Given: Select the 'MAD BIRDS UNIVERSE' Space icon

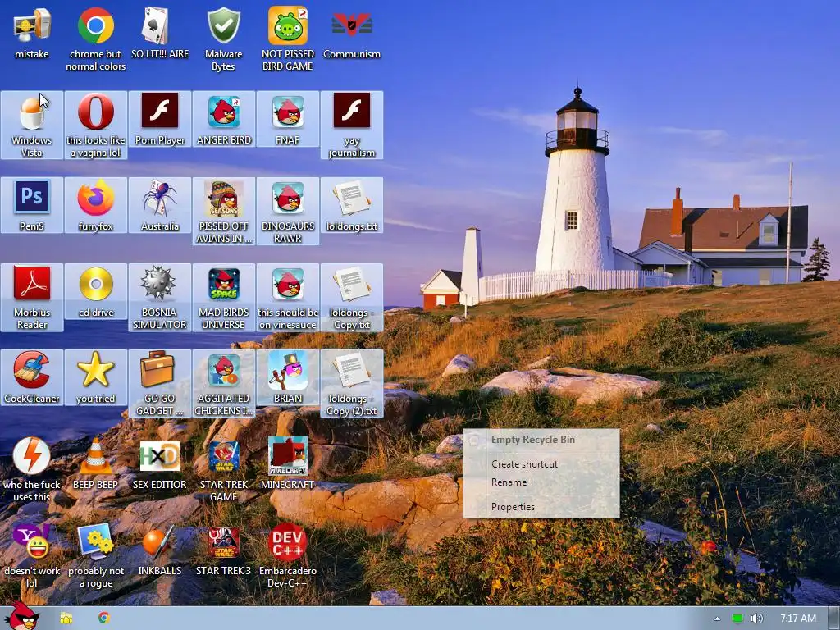Looking at the screenshot, I should coord(224,297).
